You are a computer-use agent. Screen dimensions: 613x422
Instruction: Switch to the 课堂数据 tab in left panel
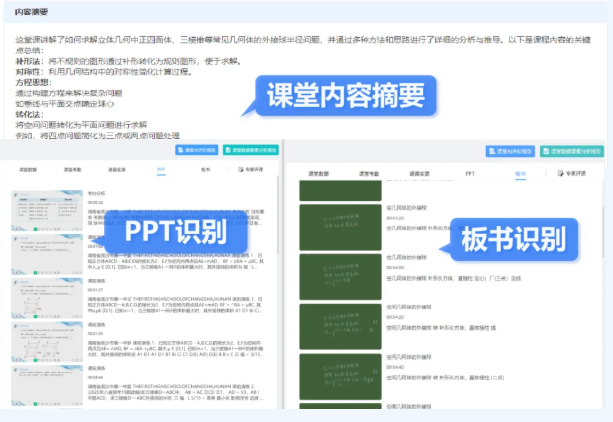point(30,170)
